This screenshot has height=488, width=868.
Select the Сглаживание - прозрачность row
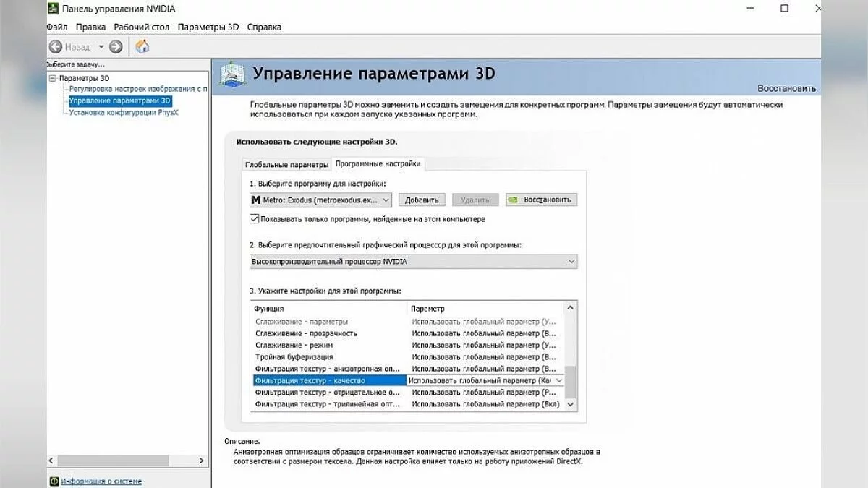[407, 333]
